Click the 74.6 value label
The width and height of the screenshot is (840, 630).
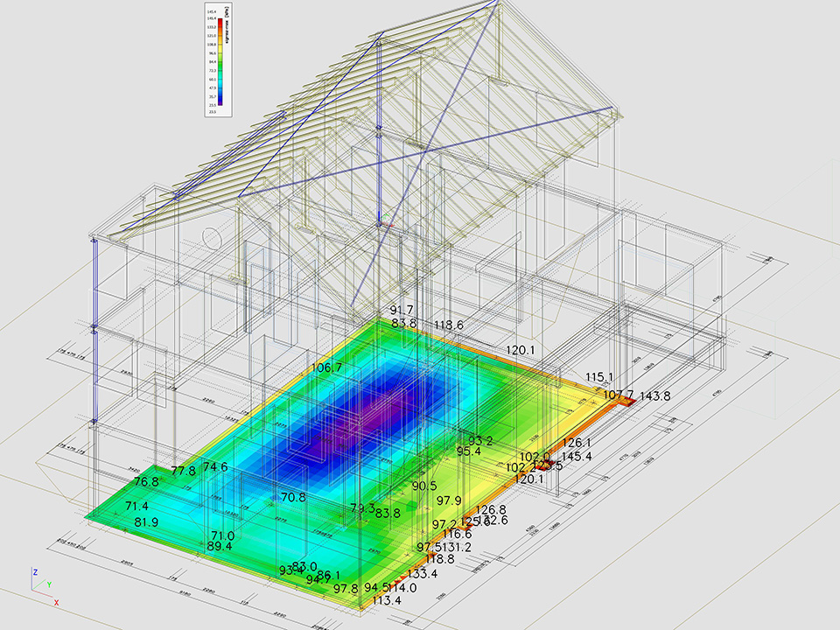[215, 467]
